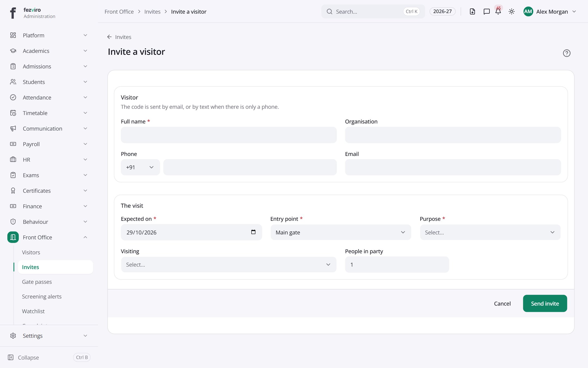
Task: Expand the Finance menu chevron
Action: point(85,206)
